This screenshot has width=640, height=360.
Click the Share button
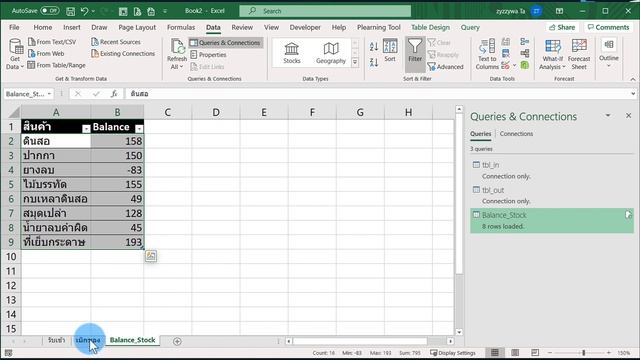562,27
